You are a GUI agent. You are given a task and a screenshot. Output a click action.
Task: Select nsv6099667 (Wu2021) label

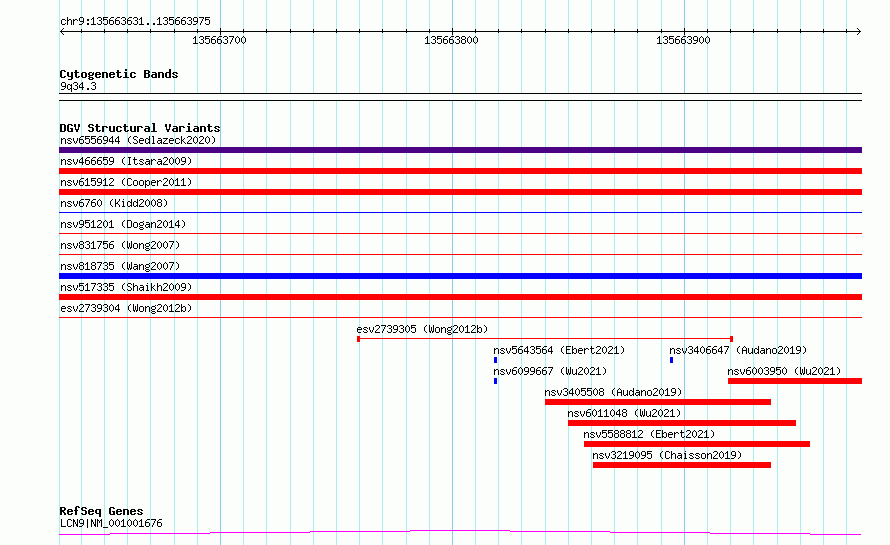(550, 371)
